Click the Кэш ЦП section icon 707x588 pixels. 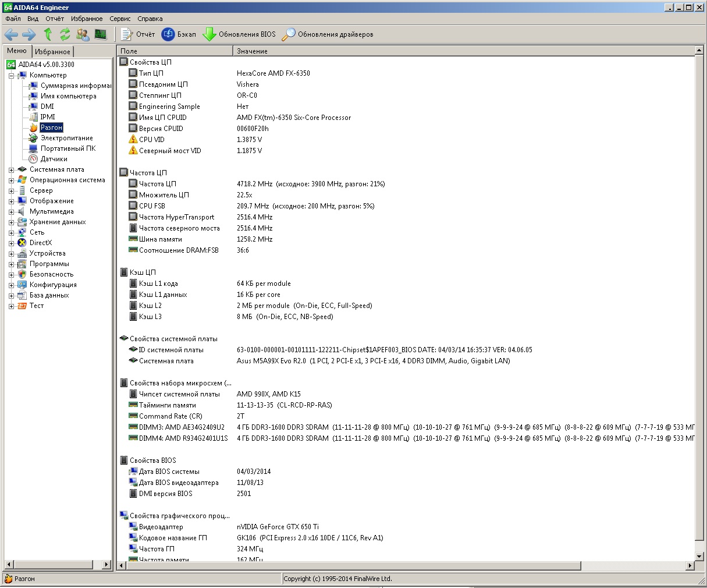[124, 272]
